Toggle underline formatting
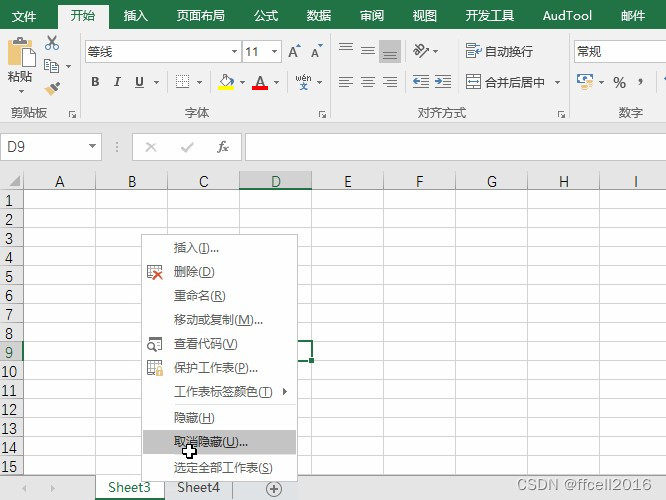 click(139, 82)
